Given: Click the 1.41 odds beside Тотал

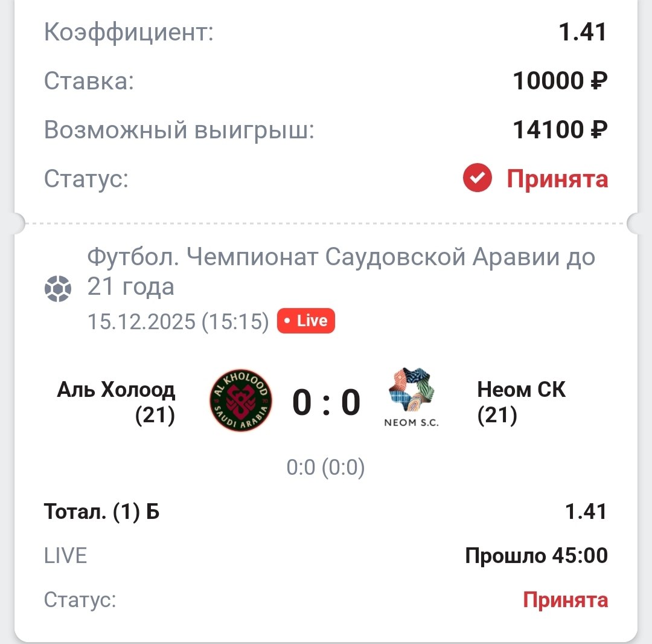Looking at the screenshot, I should coord(586,512).
